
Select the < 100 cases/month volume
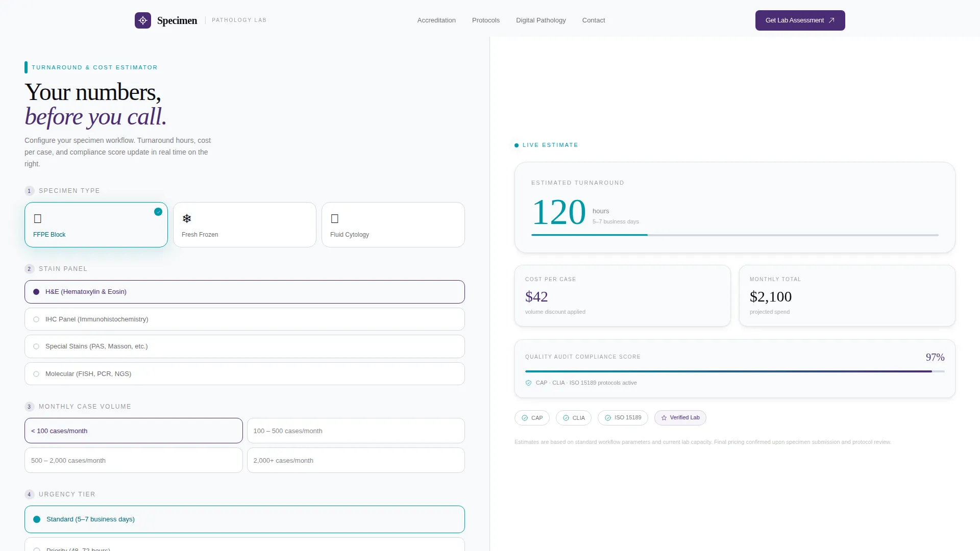click(134, 431)
